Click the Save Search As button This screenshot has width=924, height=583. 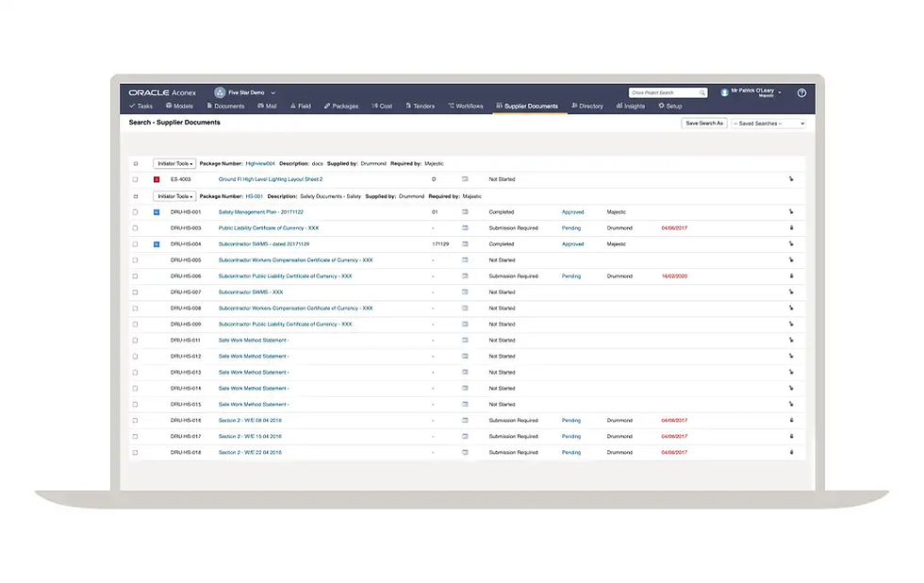(703, 123)
